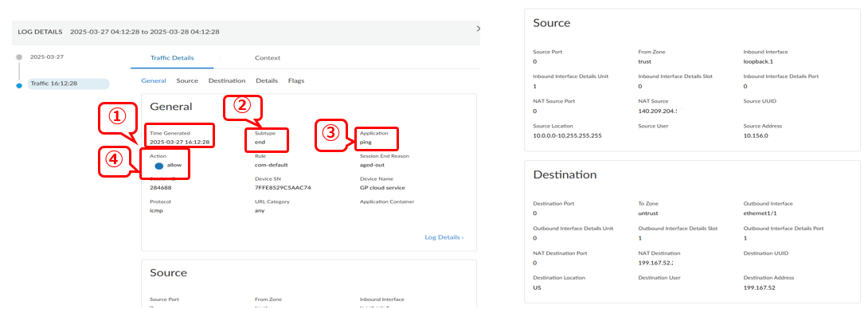Click the Subtype value end

tap(260, 142)
